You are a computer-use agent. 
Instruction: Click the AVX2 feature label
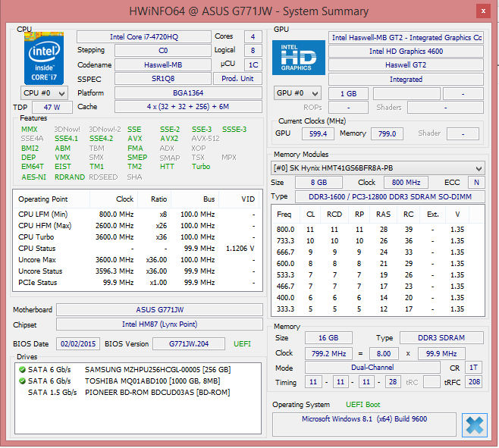(x=169, y=139)
